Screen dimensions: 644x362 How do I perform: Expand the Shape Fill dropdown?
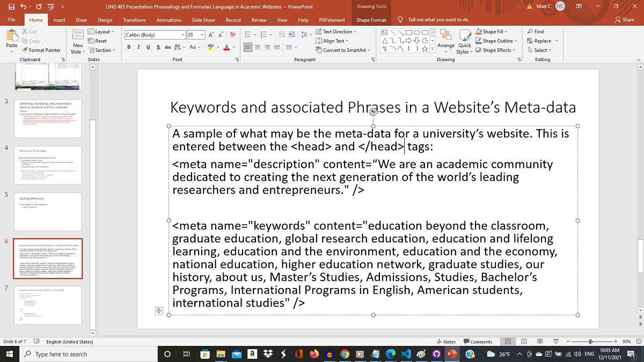tap(507, 32)
